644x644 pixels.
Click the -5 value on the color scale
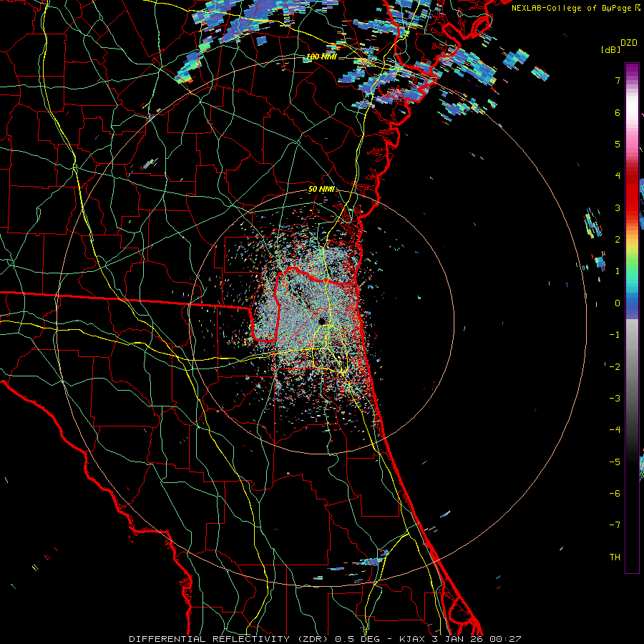click(615, 462)
